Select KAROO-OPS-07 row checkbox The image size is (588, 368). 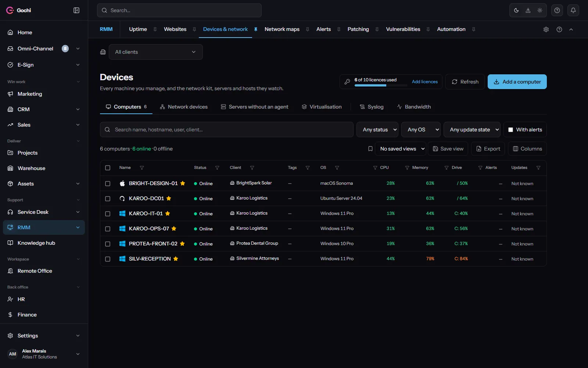pyautogui.click(x=108, y=229)
